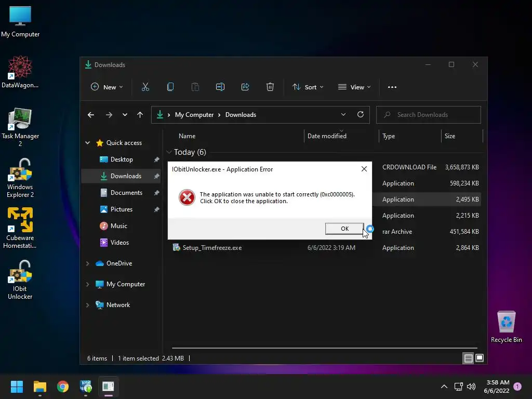Click File Explorer in the taskbar
Screen dimensions: 532x399
click(39, 387)
